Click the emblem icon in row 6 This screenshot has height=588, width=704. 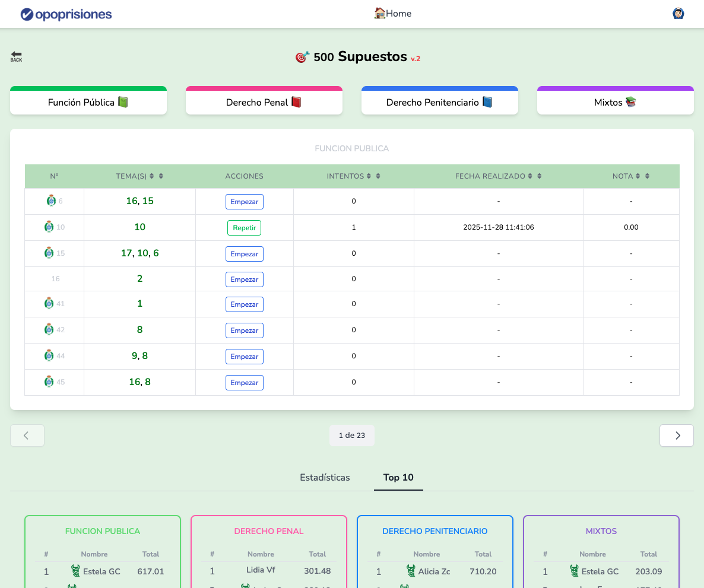(51, 201)
